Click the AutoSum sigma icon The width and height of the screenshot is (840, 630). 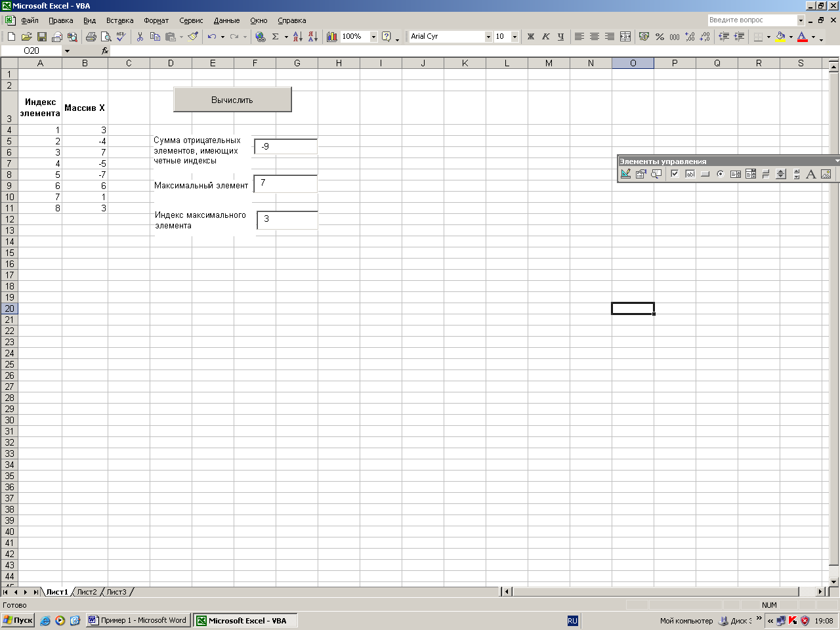point(276,37)
